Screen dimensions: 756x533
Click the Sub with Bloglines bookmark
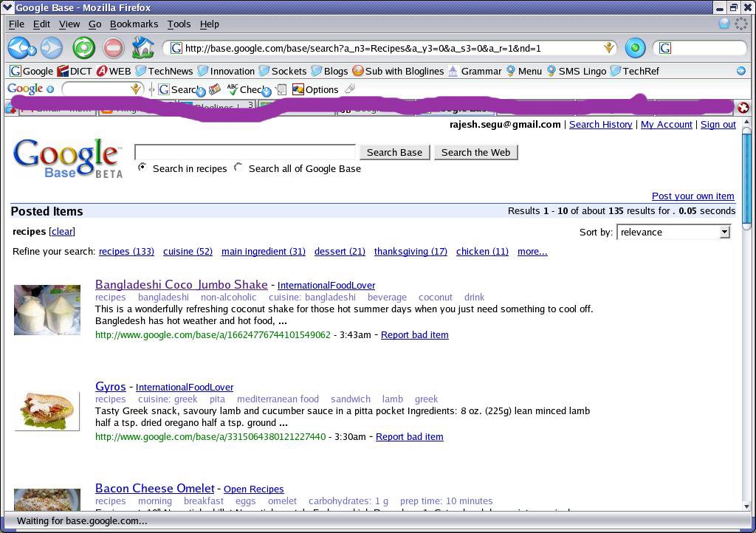click(x=398, y=71)
